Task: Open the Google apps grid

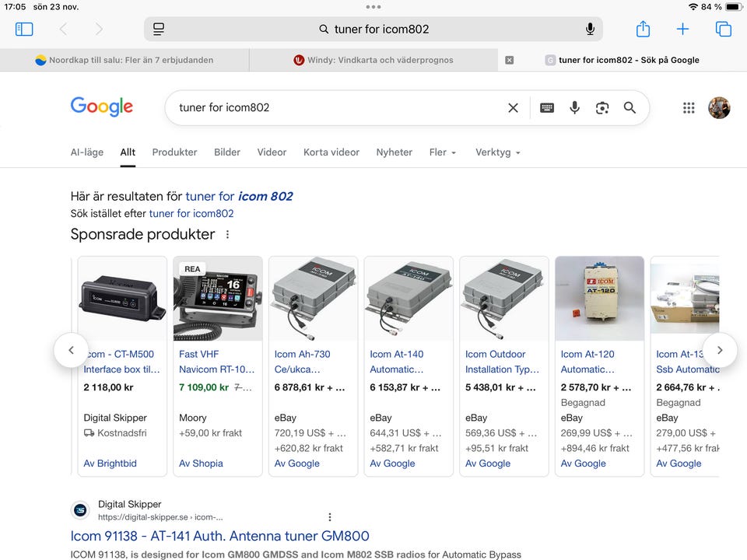Action: tap(689, 107)
